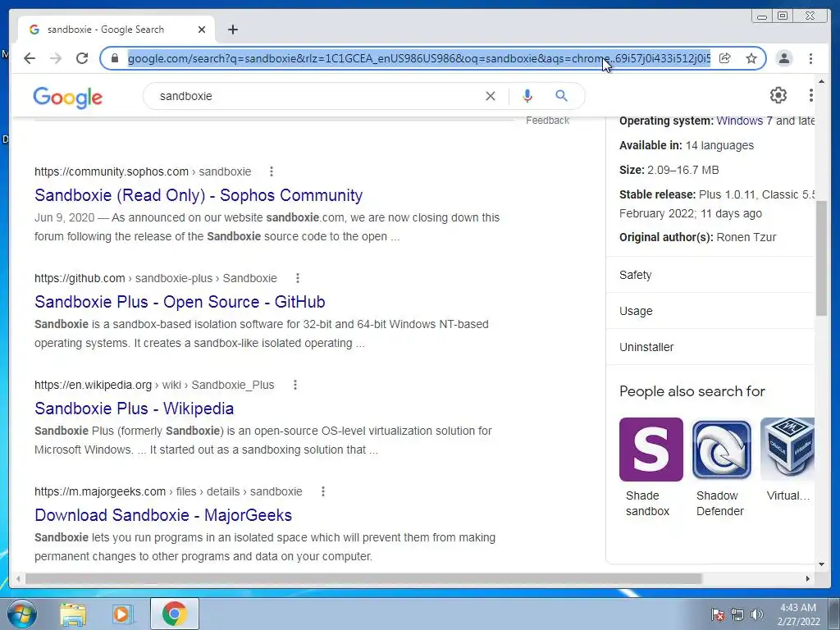Open the Action Center flag icon
Image resolution: width=840 pixels, height=630 pixels.
click(x=717, y=614)
